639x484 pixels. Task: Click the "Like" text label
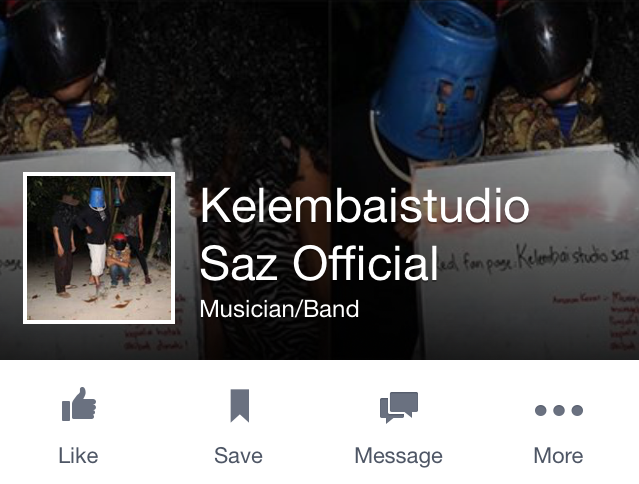click(78, 455)
